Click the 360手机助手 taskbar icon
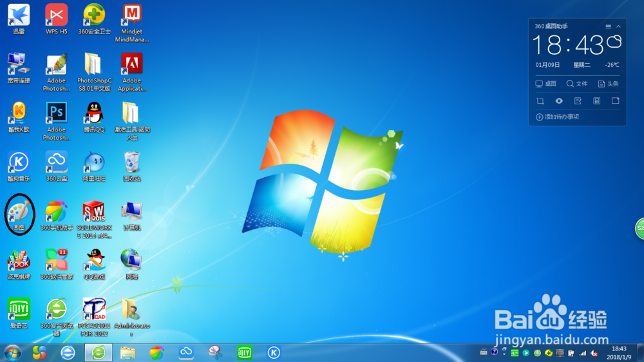 click(x=156, y=353)
